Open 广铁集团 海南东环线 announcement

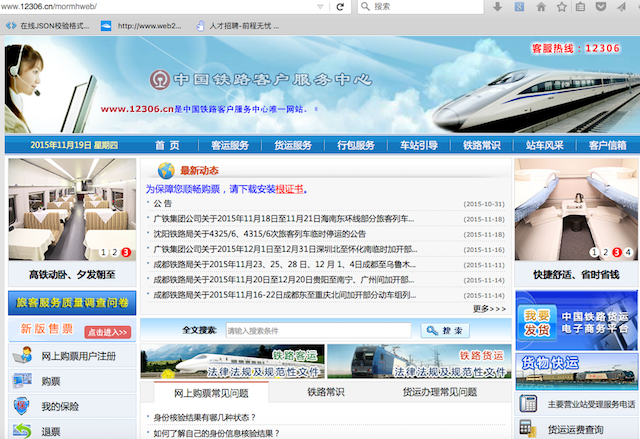(284, 219)
